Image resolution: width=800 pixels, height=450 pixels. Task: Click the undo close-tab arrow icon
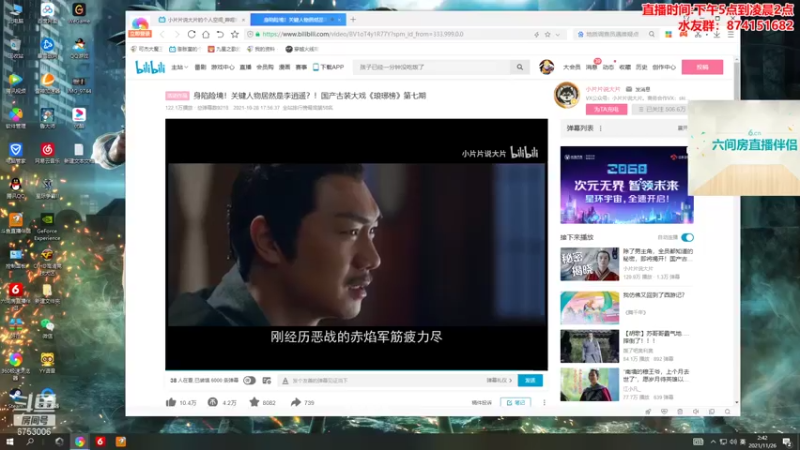tap(220, 34)
